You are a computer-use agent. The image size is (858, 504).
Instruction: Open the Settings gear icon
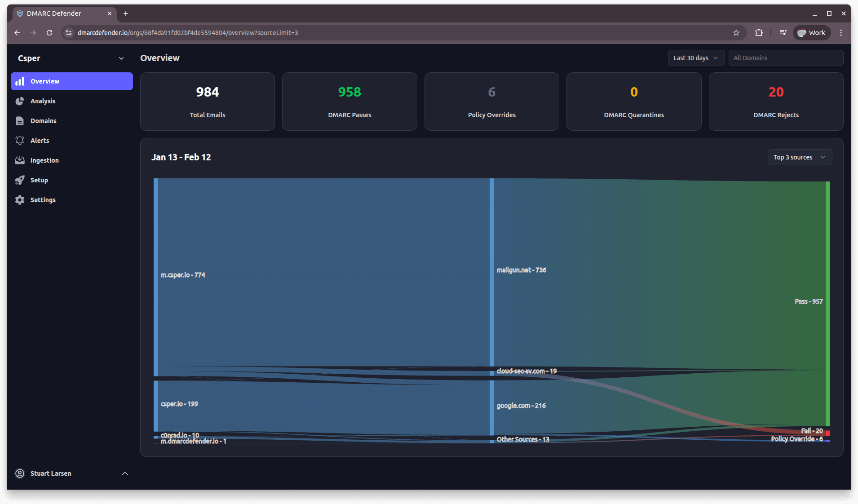tap(20, 200)
